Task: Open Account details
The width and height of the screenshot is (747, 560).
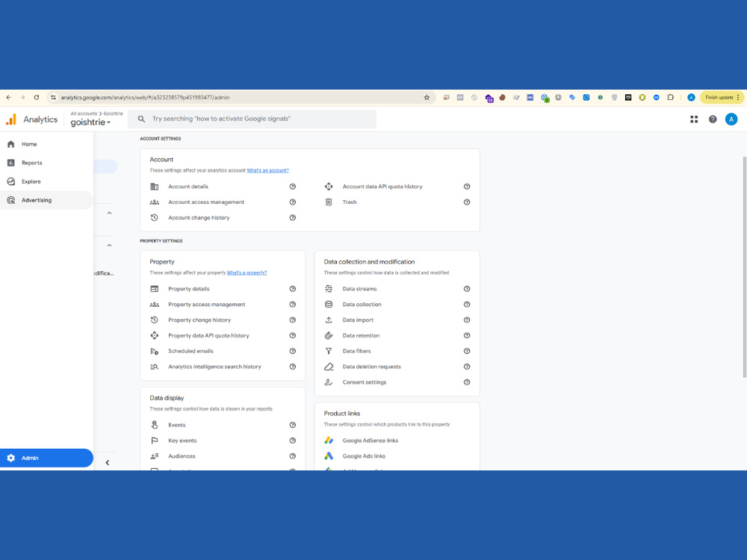Action: click(x=188, y=187)
